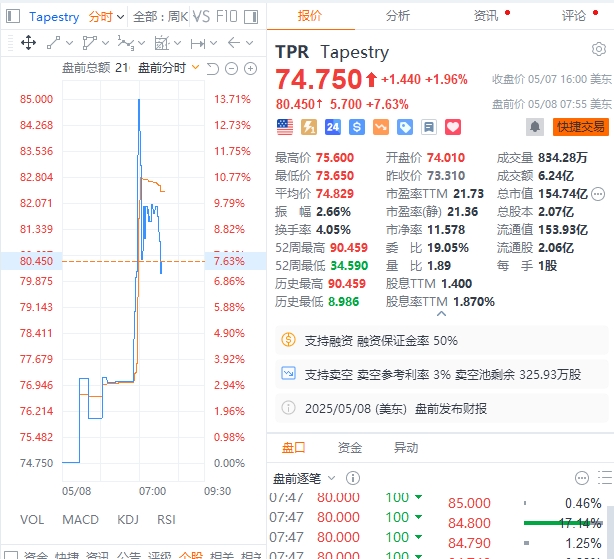This screenshot has height=559, width=614.
Task: Expand the measurement tool options arrow
Action: tap(213, 43)
